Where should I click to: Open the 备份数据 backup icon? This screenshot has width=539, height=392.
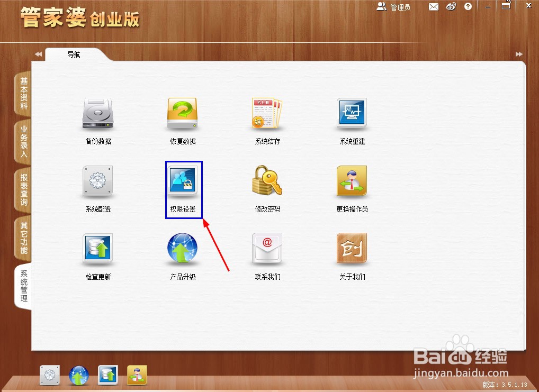(98, 113)
